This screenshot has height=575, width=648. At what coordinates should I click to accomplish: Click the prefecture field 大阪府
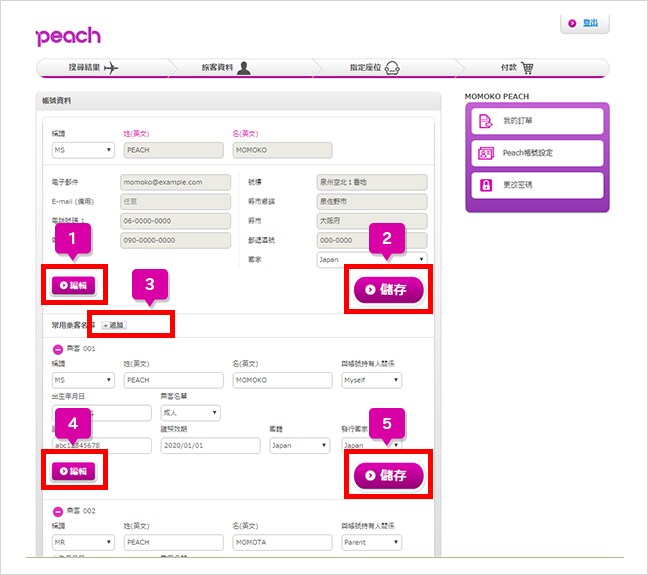tap(372, 221)
